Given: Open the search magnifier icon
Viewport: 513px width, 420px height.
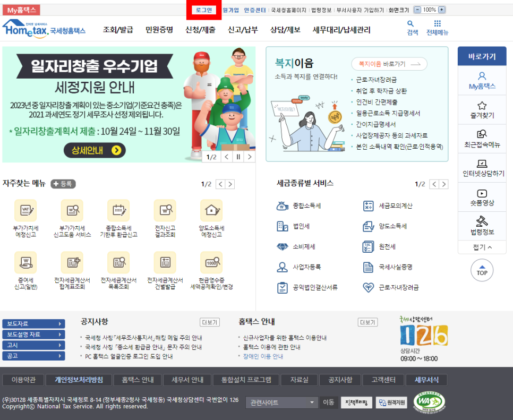Looking at the screenshot, I should click(411, 23).
